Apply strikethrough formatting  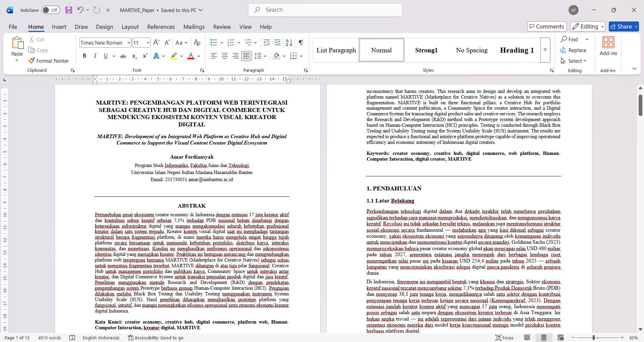click(x=123, y=56)
